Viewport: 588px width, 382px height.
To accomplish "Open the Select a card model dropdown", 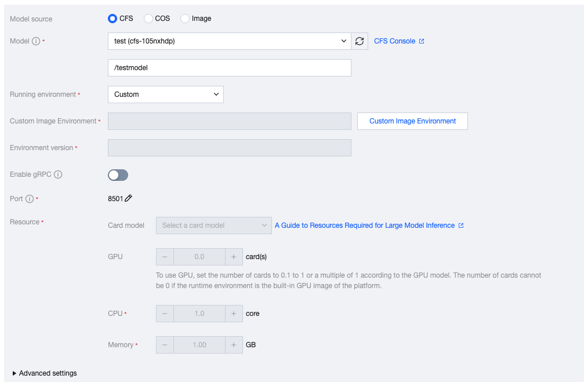I will coord(213,225).
